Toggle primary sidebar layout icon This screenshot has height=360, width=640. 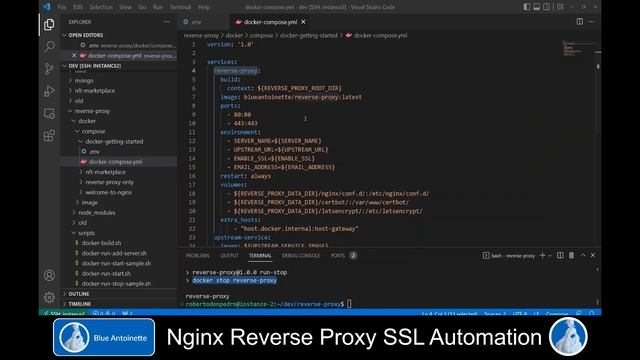527,7
